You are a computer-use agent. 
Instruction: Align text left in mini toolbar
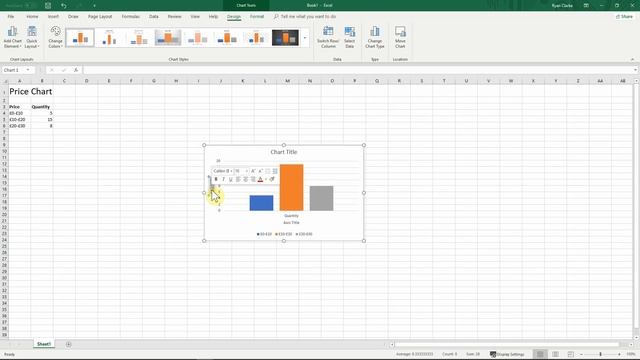tap(238, 179)
